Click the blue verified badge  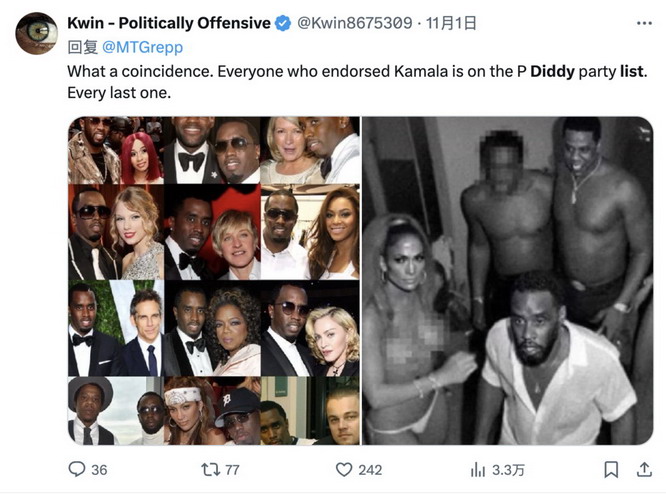(283, 23)
